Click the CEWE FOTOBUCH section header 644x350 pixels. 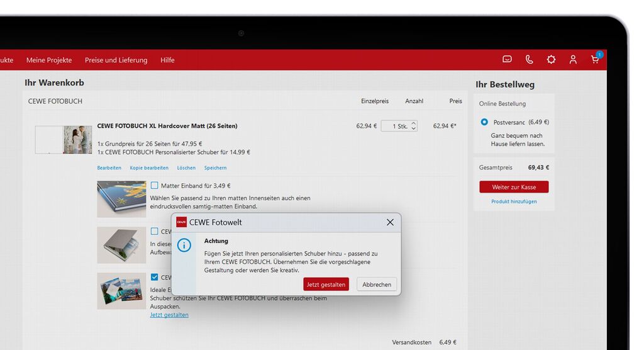click(55, 101)
